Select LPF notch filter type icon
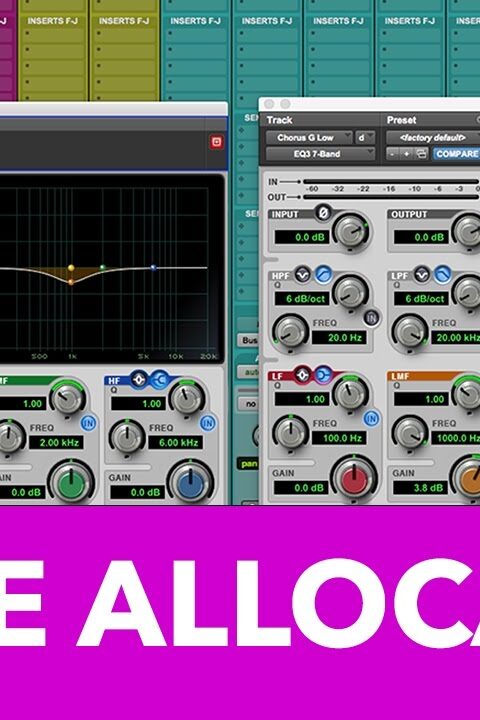The width and height of the screenshot is (480, 720). tap(422, 275)
